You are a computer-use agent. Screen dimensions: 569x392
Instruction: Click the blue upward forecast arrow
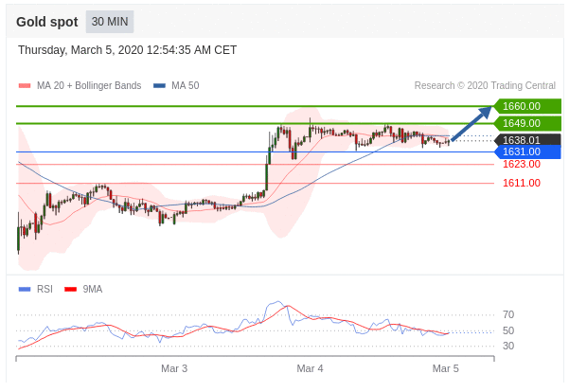pos(472,124)
